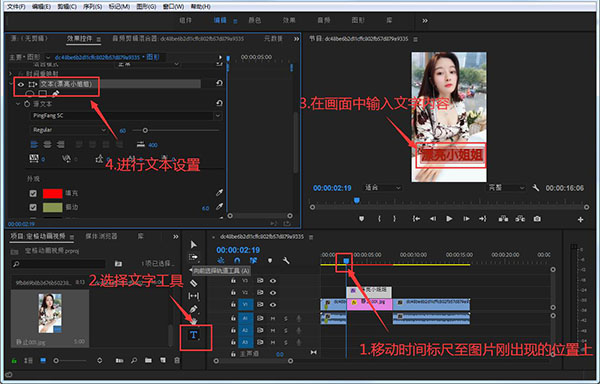Show more Source panel tabs chevron
The width and height of the screenshot is (600, 384).
point(296,39)
